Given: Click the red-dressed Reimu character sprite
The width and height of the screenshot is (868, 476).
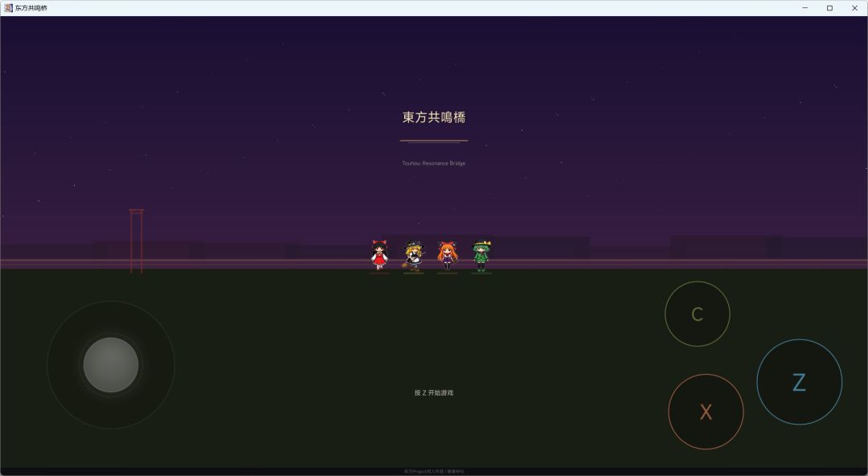Looking at the screenshot, I should point(379,256).
